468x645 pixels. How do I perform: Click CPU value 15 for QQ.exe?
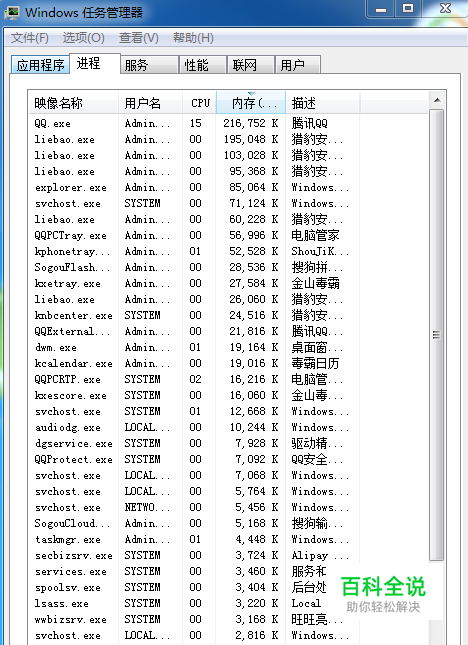point(196,123)
